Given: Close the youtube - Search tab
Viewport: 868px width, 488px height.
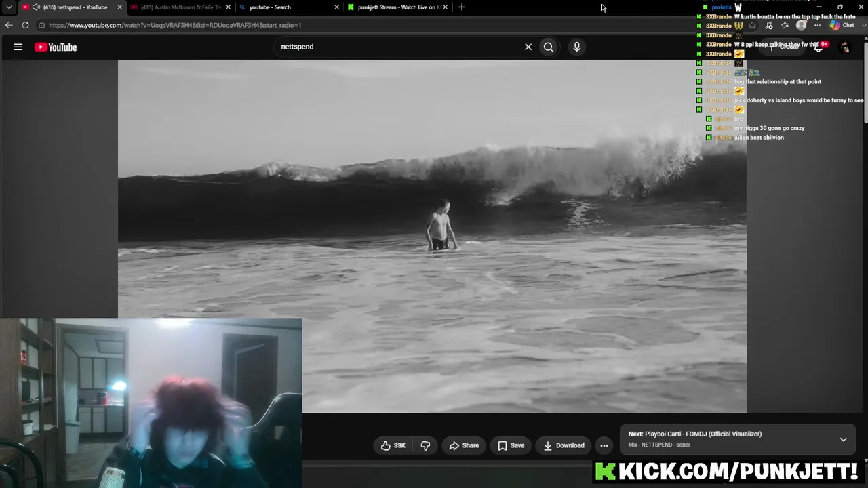Looking at the screenshot, I should [336, 7].
